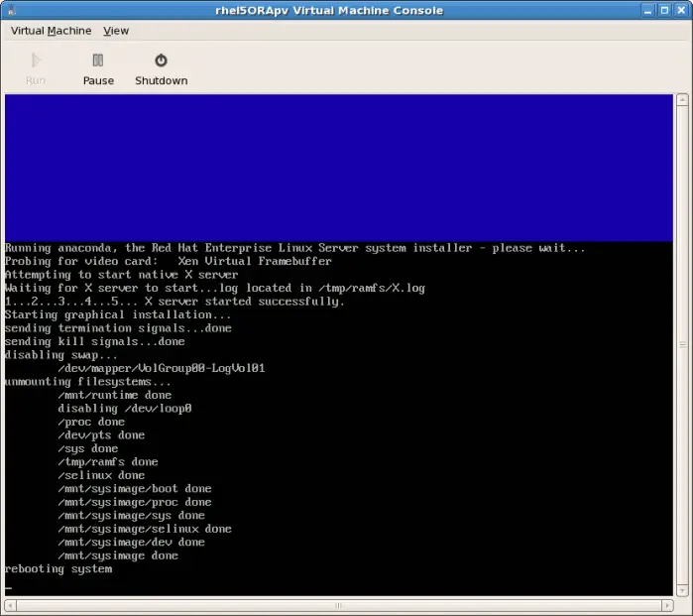Image resolution: width=693 pixels, height=616 pixels.
Task: Click the horizontal scrollbar right arrow
Action: click(667, 603)
